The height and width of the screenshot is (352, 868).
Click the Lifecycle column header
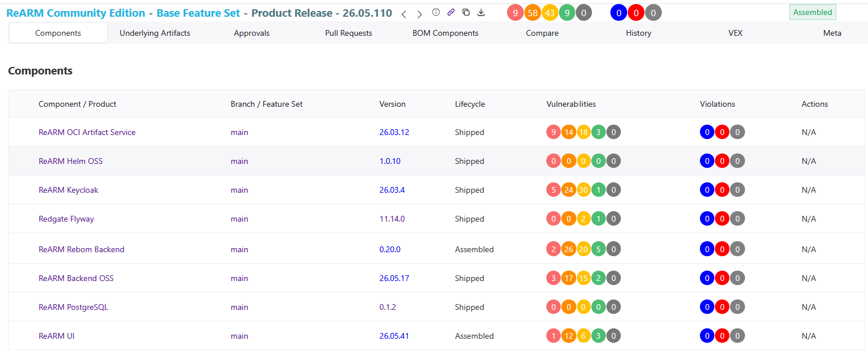coord(470,104)
